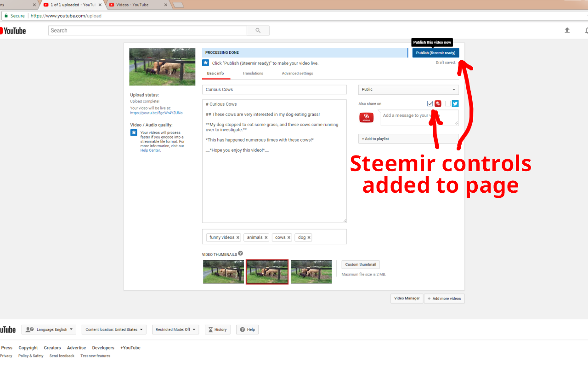Click the Custom thumbnail button
Viewport: 588px width, 368px height.
(x=361, y=264)
